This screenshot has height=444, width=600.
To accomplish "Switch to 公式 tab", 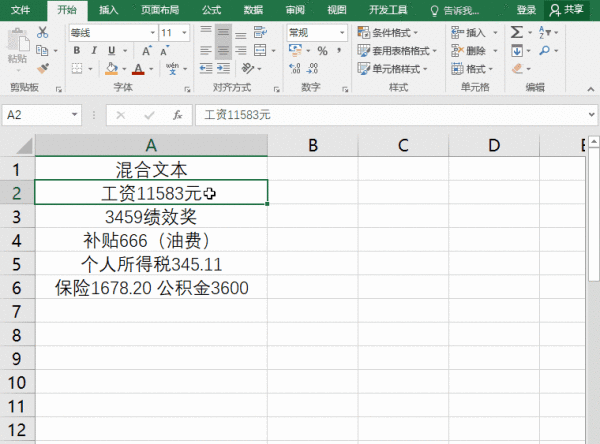I will point(212,10).
